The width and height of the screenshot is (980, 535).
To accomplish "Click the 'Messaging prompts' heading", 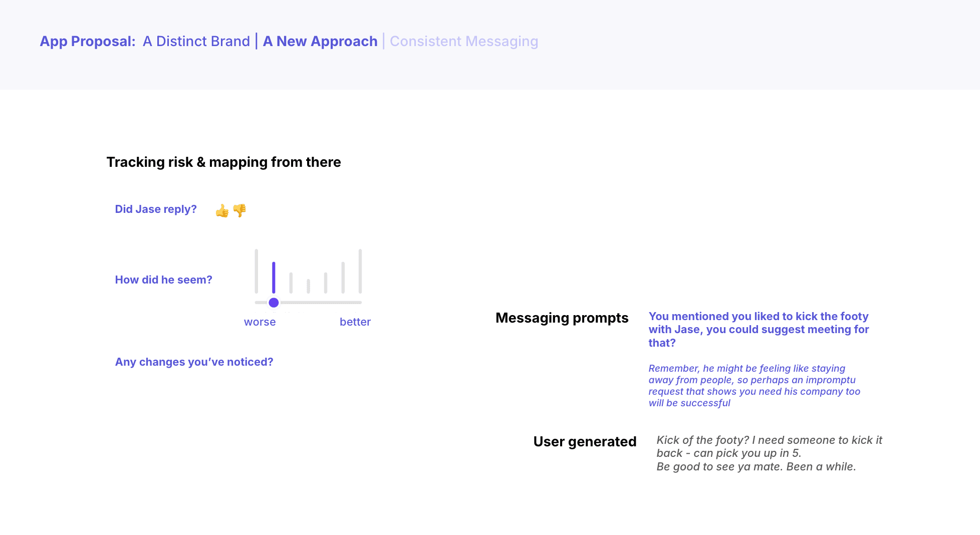I will (x=562, y=318).
